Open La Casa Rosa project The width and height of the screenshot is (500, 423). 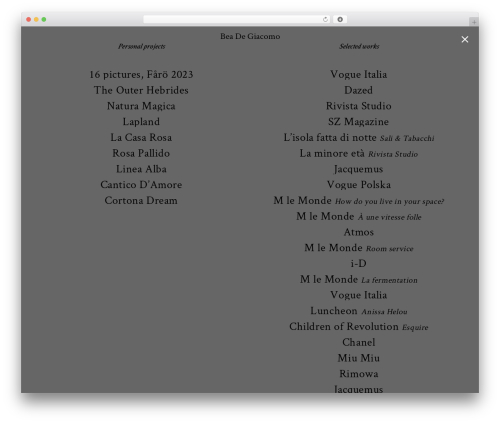(141, 137)
